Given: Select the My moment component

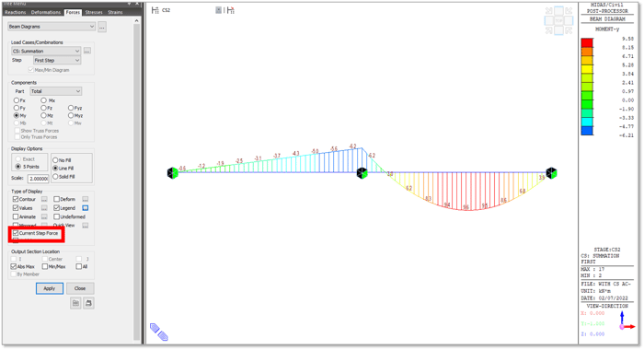Looking at the screenshot, I should pyautogui.click(x=17, y=115).
